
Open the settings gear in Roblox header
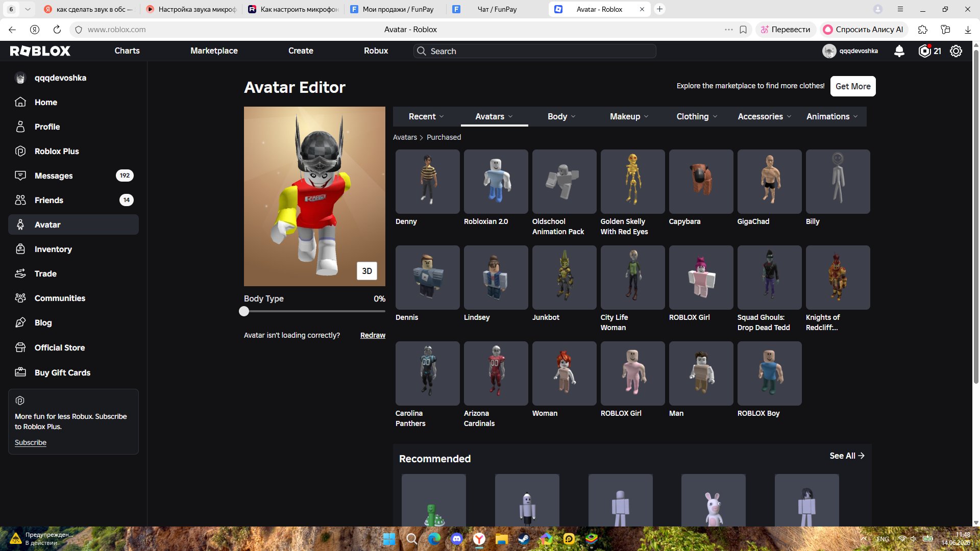(956, 51)
